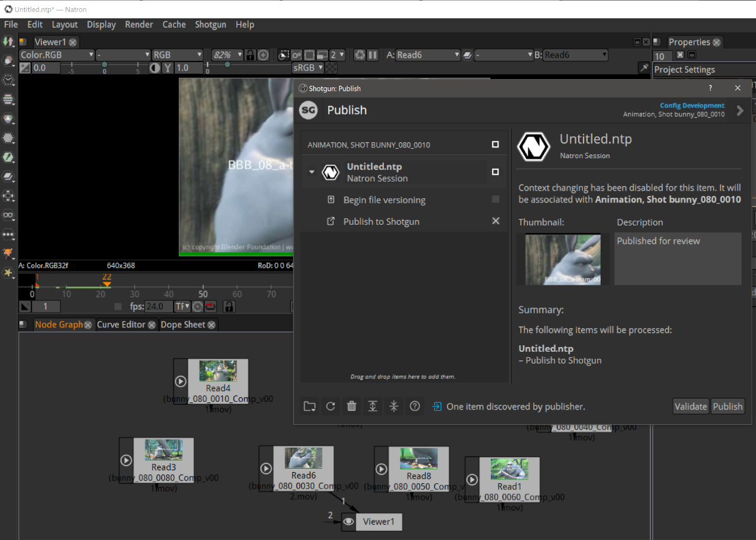The height and width of the screenshot is (540, 756).
Task: Toggle checkbox on Untitled.ntp Natron Session row
Action: coord(496,172)
